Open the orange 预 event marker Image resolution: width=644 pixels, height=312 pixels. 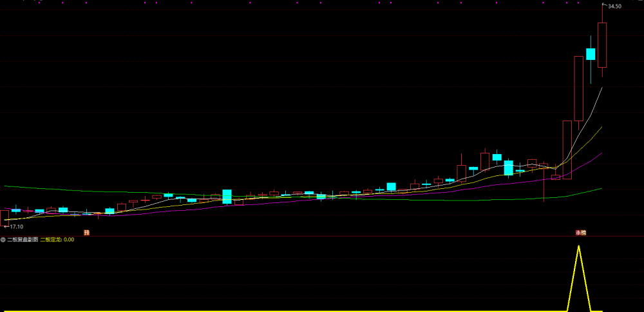pyautogui.click(x=87, y=233)
